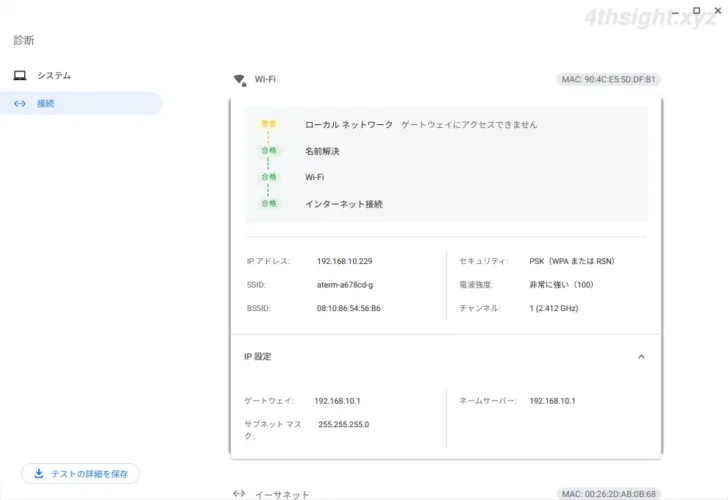Click the ネームサーバー value 192.168.10.1
The height and width of the screenshot is (500, 728).
click(552, 401)
